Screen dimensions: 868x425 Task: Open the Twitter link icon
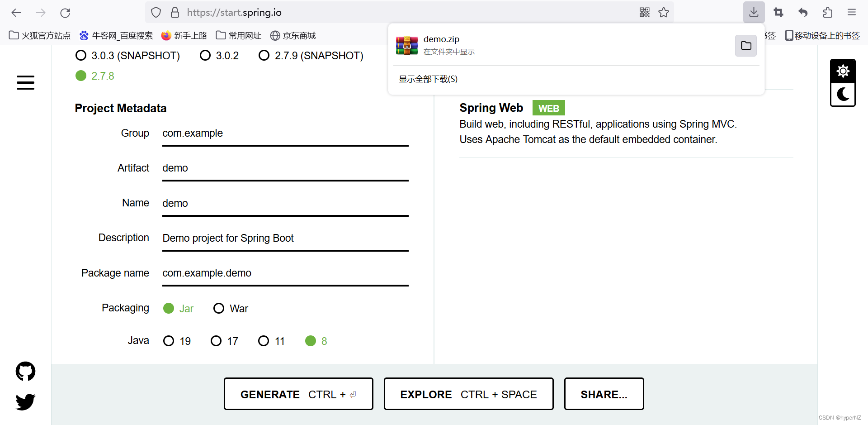25,401
